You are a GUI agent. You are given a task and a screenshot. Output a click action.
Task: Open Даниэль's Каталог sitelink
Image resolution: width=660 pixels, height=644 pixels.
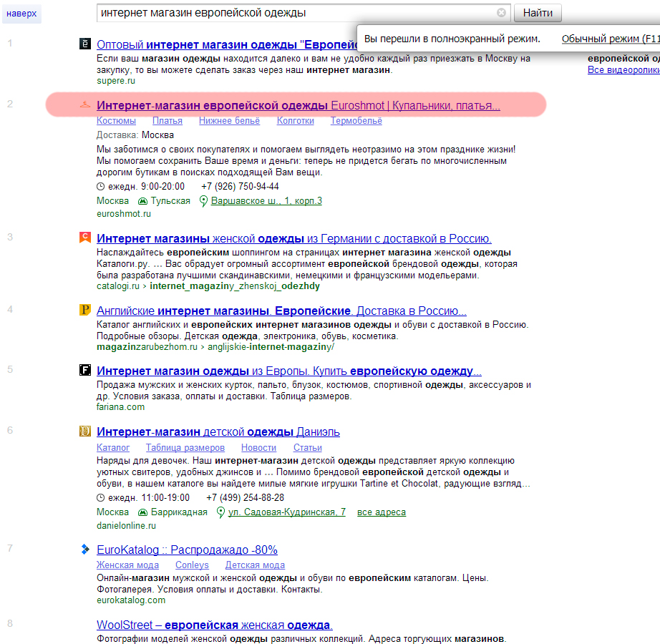113,447
